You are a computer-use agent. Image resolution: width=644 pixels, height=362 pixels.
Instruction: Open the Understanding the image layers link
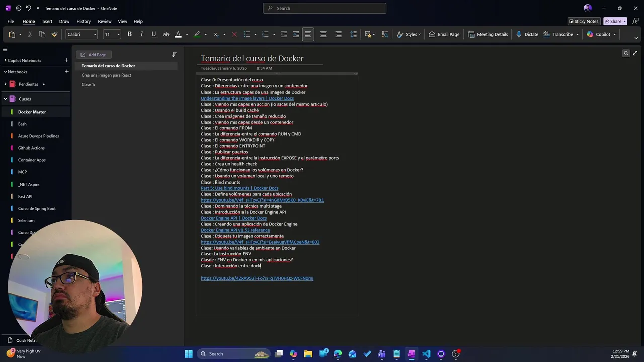(247, 98)
